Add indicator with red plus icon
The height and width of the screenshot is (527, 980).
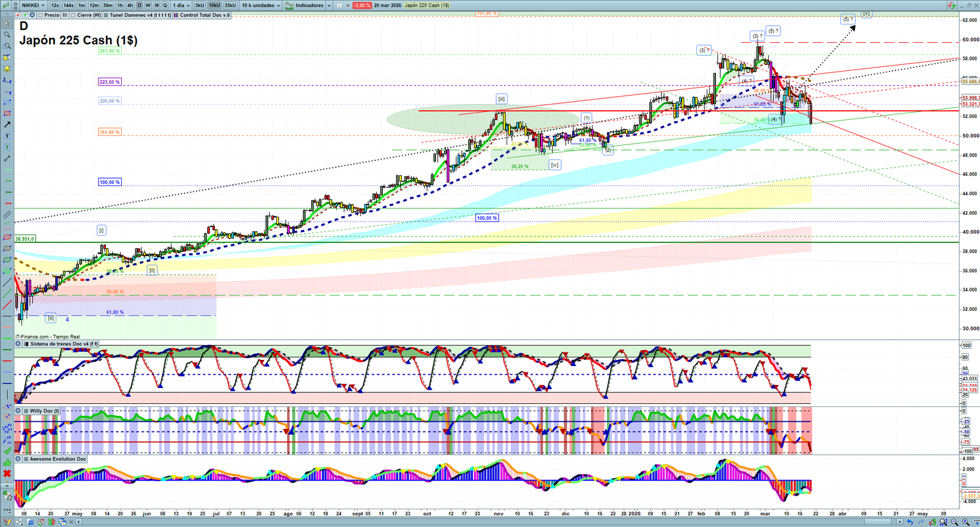coord(18,15)
